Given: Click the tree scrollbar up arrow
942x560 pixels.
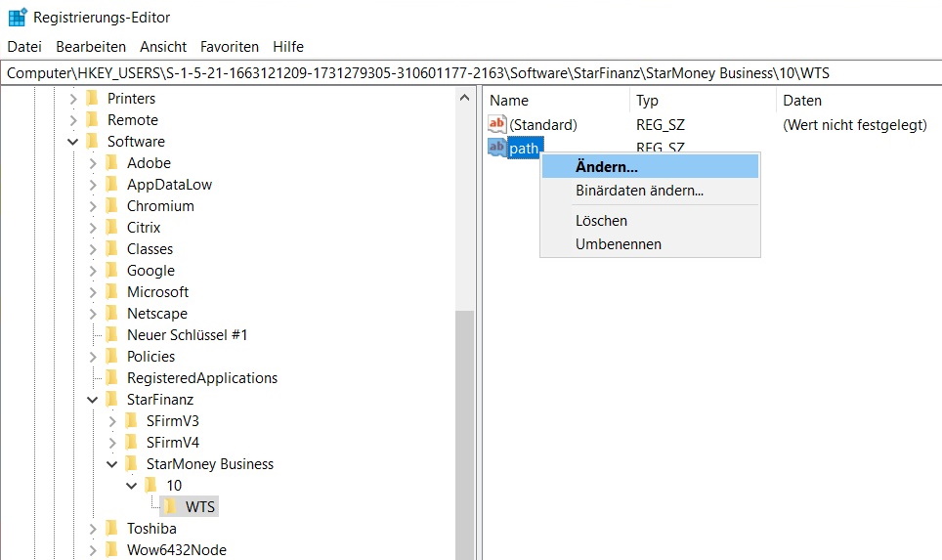Looking at the screenshot, I should (464, 98).
